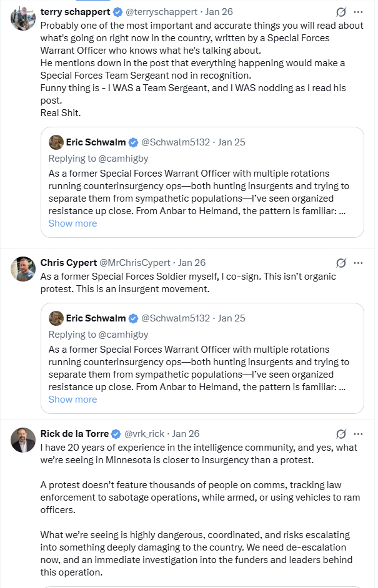The height and width of the screenshot is (588, 378).
Task: Open more options menu on Chris Cypert's post
Action: (x=358, y=263)
